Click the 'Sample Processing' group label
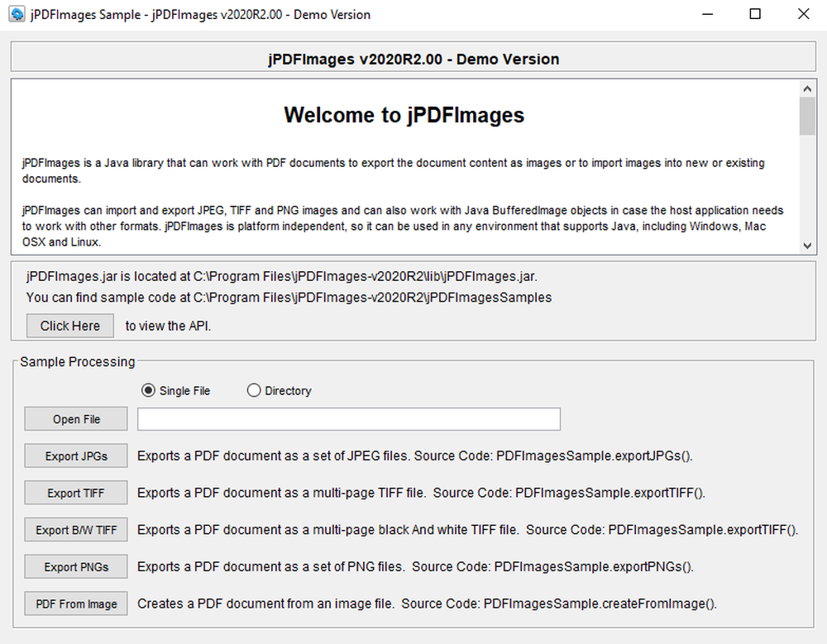The width and height of the screenshot is (827, 644). point(78,362)
